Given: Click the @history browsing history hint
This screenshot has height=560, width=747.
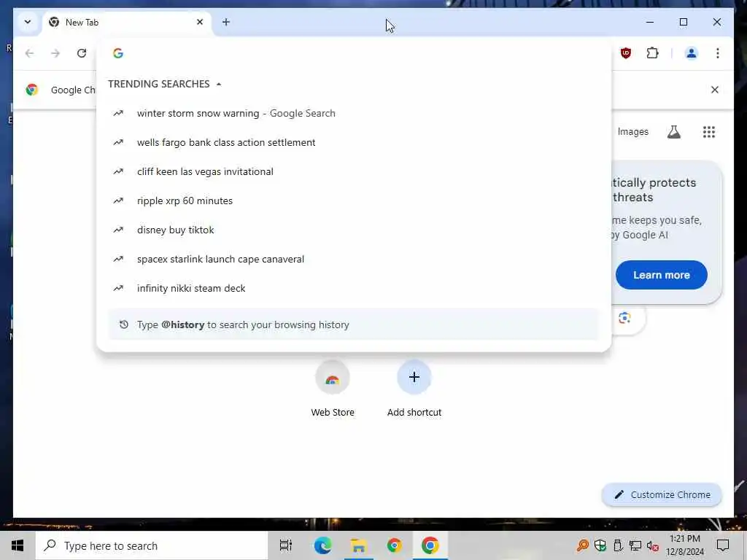Looking at the screenshot, I should [354, 324].
